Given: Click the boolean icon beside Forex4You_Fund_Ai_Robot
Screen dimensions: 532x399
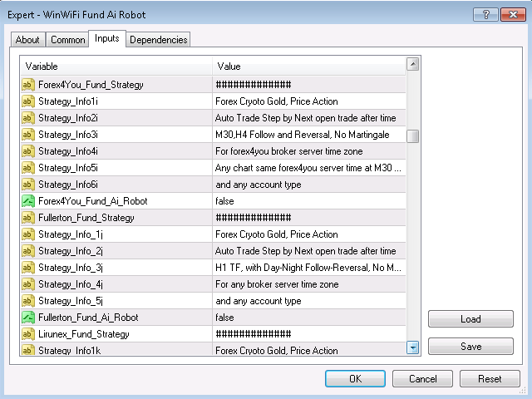Looking at the screenshot, I should pos(28,201).
